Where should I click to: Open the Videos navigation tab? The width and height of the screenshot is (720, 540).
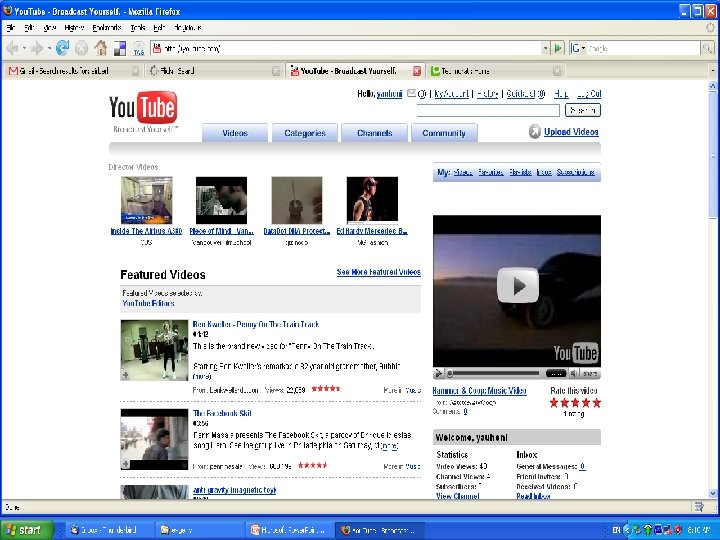235,133
